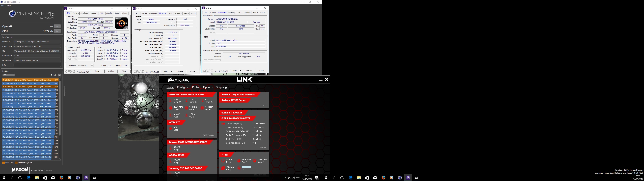The width and height of the screenshot is (644, 181).
Task: Open Windows Store on the second monitor taskbar
Action: tap(367, 178)
